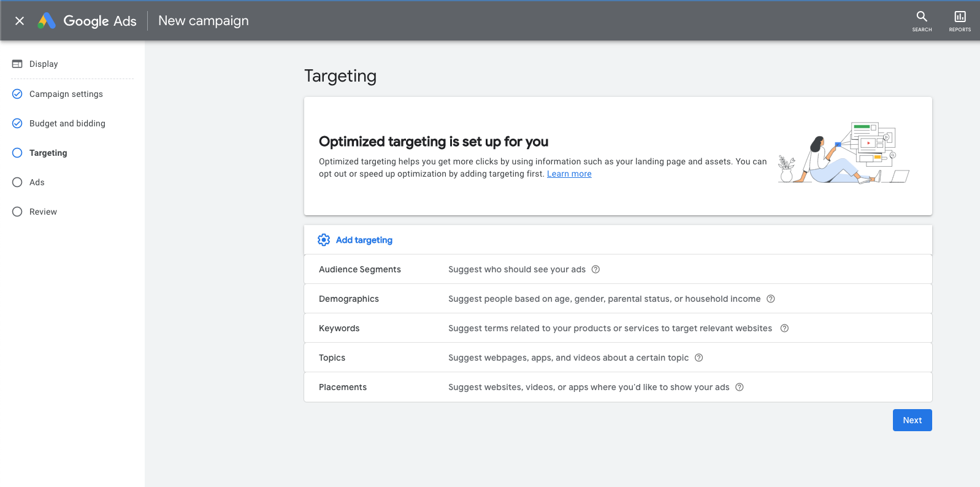Screen dimensions: 980x487
Task: Expand the Demographics targeting row
Action: (x=349, y=299)
